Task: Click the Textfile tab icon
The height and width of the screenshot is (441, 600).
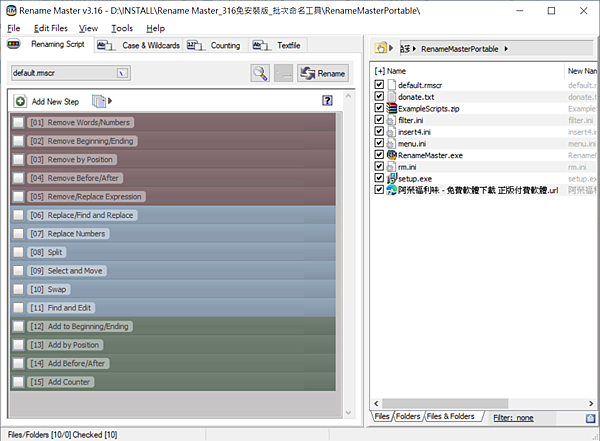Action: (261, 46)
